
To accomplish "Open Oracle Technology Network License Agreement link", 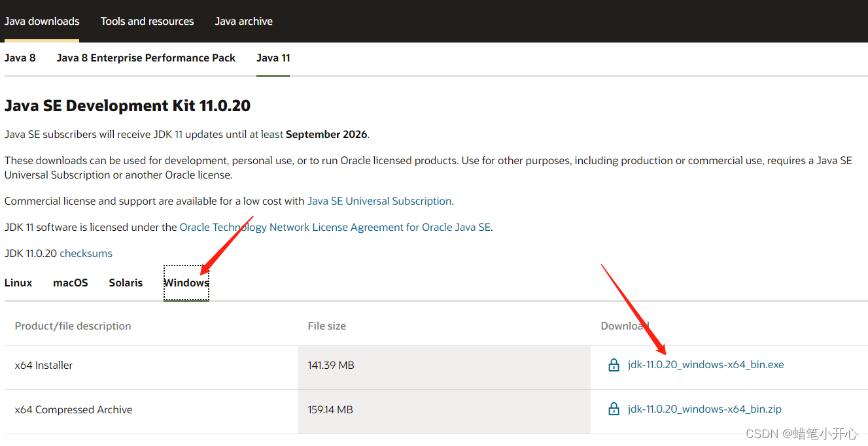I will [x=335, y=228].
